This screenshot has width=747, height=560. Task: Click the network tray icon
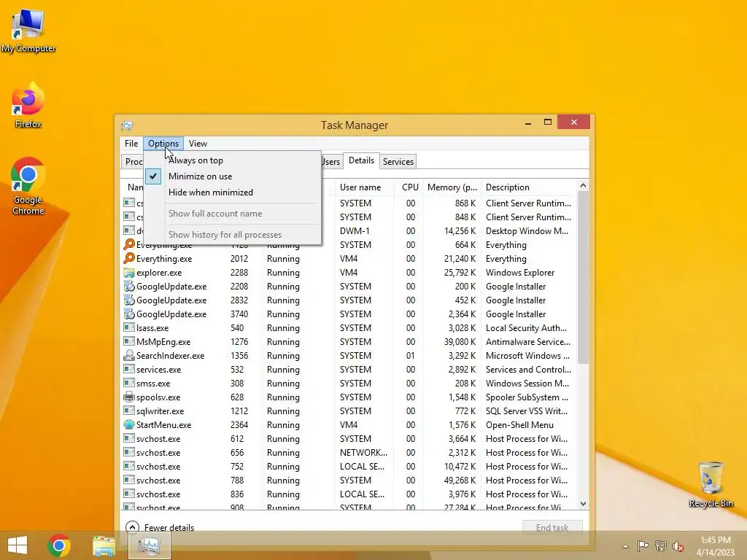click(661, 545)
